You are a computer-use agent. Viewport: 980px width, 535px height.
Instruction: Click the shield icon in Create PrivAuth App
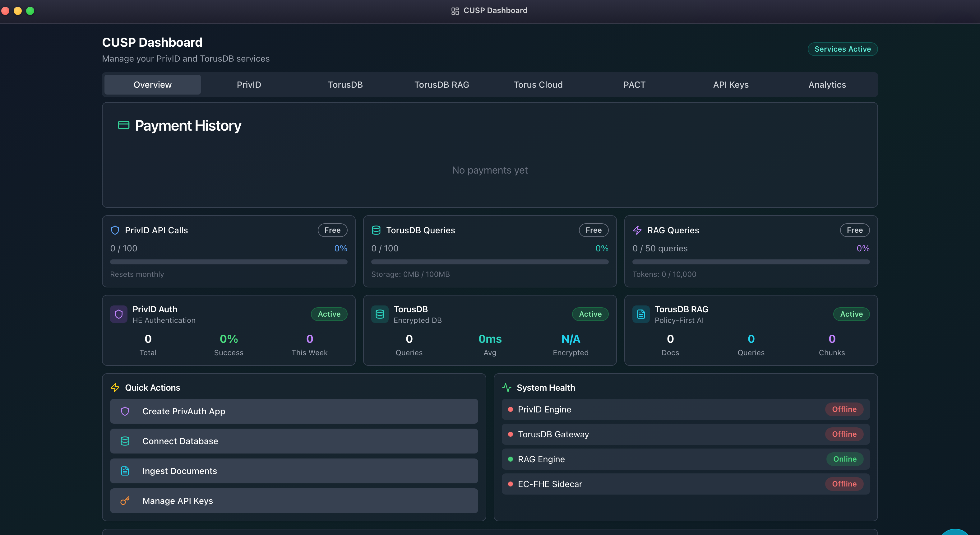[125, 411]
